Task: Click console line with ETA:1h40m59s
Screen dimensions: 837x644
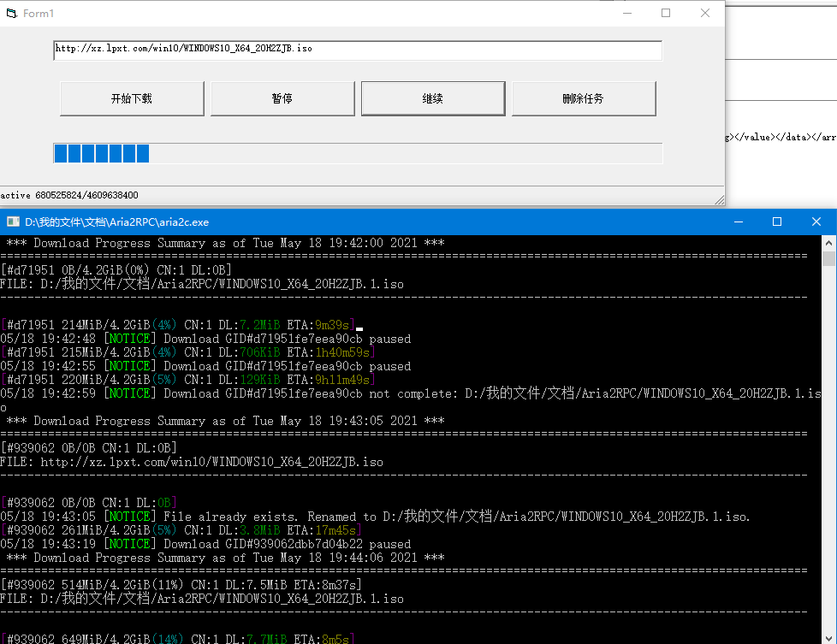Action: tap(188, 352)
